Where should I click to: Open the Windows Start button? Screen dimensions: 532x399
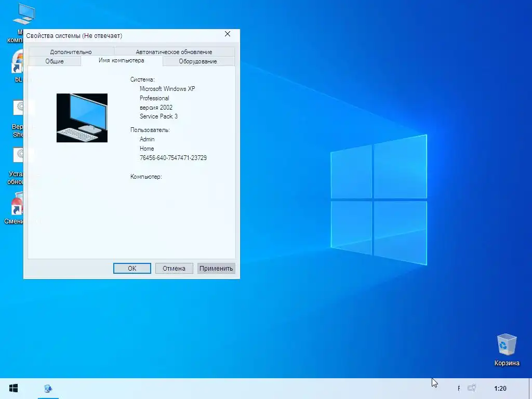pos(13,388)
